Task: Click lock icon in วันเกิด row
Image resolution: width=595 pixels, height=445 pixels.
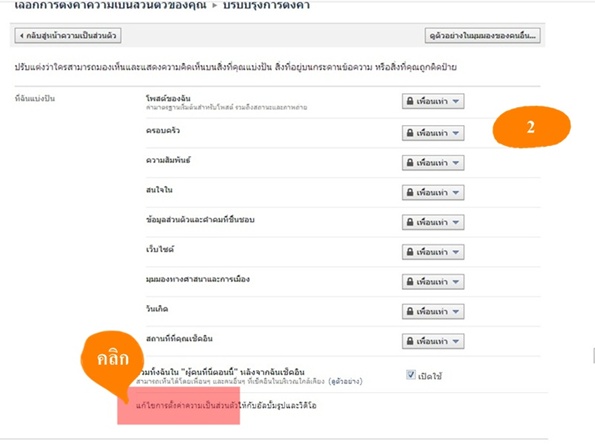Action: 410,311
